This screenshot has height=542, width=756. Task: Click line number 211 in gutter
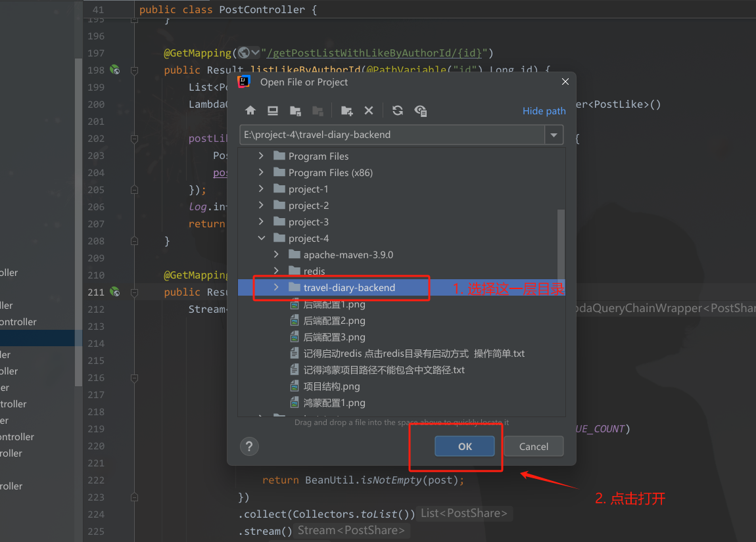pos(96,292)
